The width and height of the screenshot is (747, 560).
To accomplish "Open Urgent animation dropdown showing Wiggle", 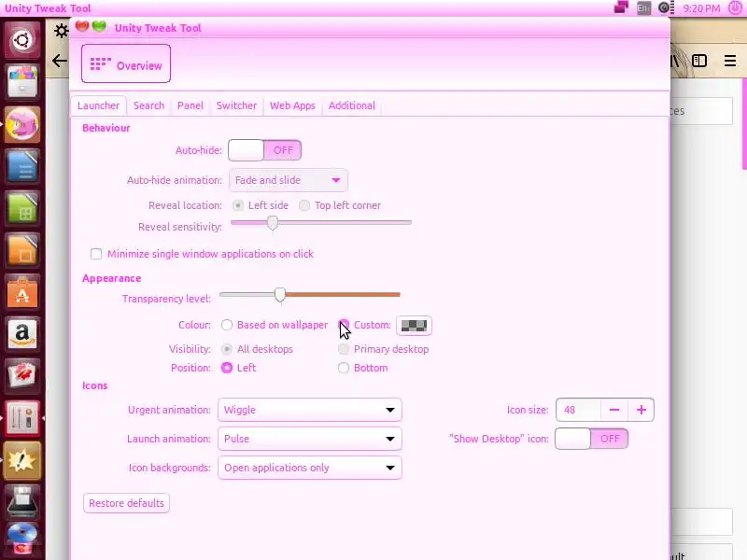I will [310, 410].
